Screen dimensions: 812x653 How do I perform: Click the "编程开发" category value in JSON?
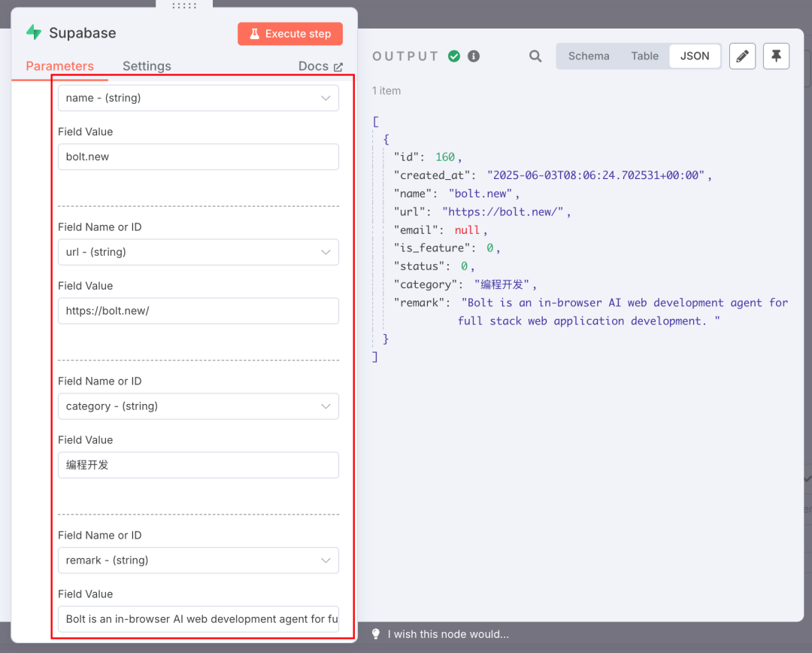tap(501, 284)
